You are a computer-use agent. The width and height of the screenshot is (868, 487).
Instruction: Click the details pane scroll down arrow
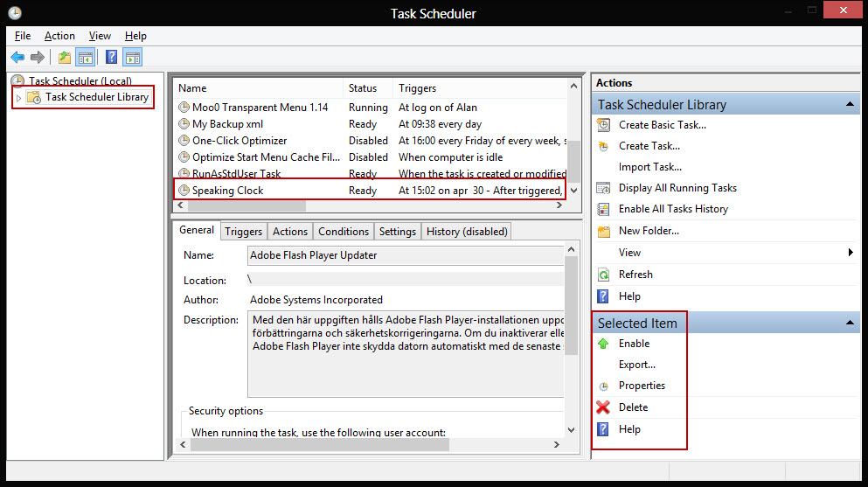(572, 430)
